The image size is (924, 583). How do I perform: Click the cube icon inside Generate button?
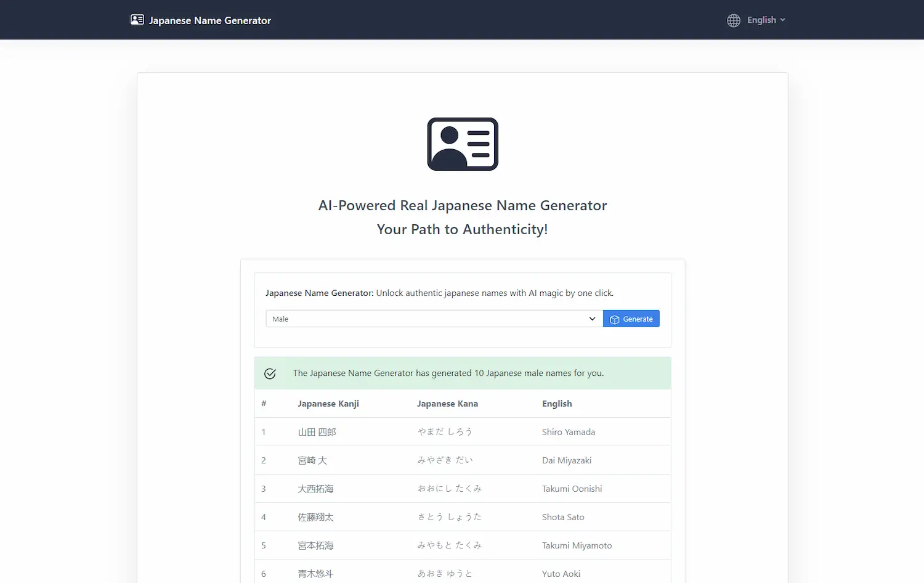[614, 319]
